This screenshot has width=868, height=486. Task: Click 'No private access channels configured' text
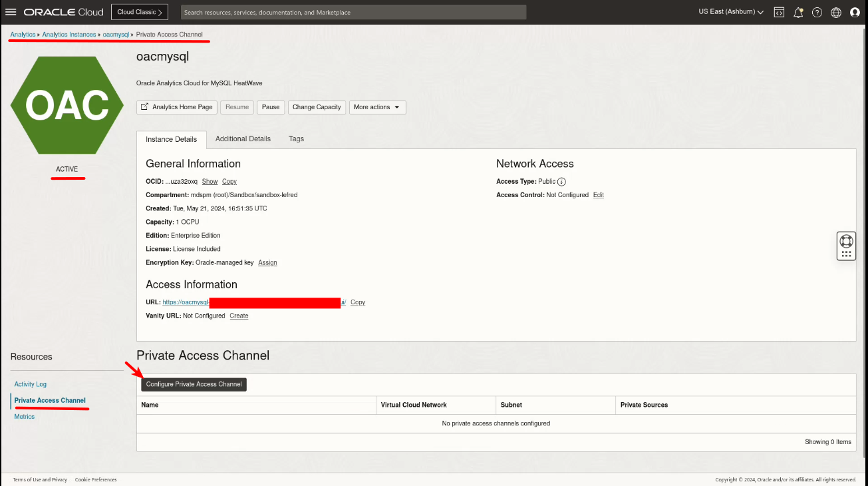click(x=496, y=423)
